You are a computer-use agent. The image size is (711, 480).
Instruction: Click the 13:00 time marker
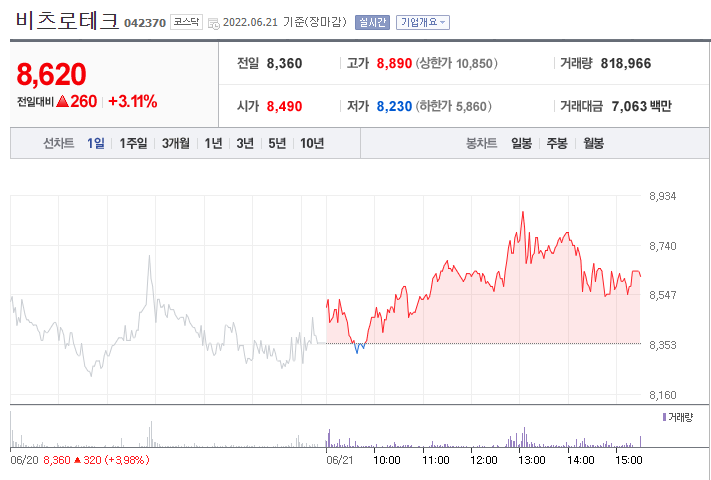(x=531, y=460)
